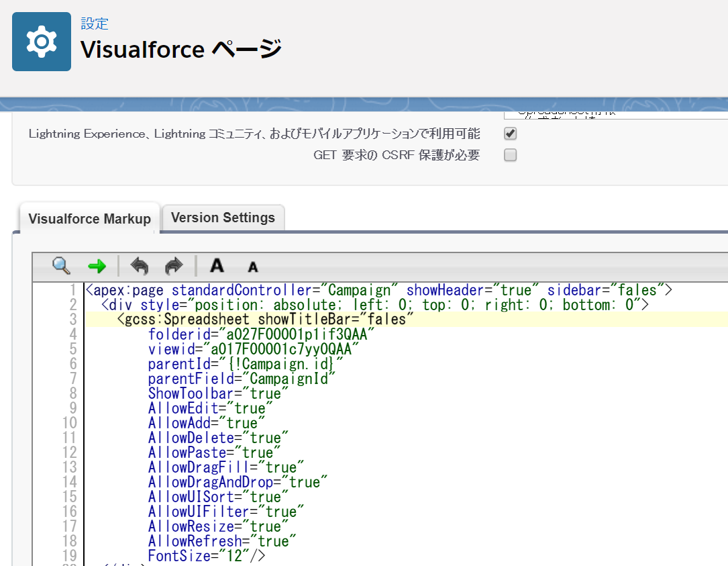Screen dimensions: 728x566
Task: Click the AllowPaste="true" line
Action: coord(214,453)
